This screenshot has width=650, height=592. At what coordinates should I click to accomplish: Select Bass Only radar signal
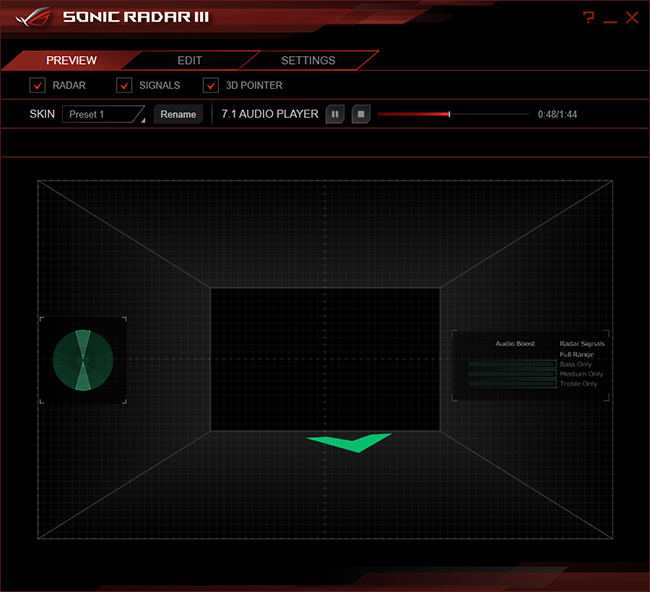pos(575,364)
